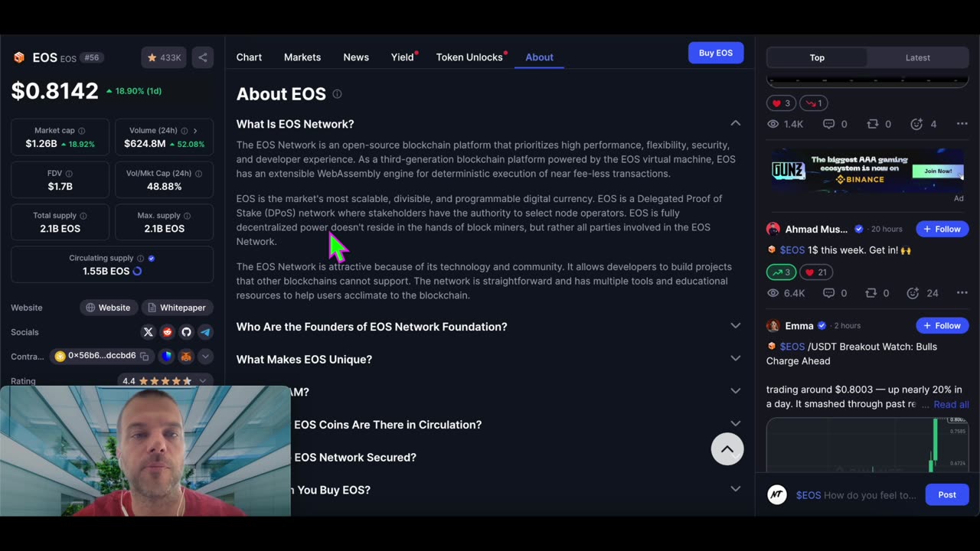Open EOS X (Twitter) social link

pyautogui.click(x=149, y=332)
